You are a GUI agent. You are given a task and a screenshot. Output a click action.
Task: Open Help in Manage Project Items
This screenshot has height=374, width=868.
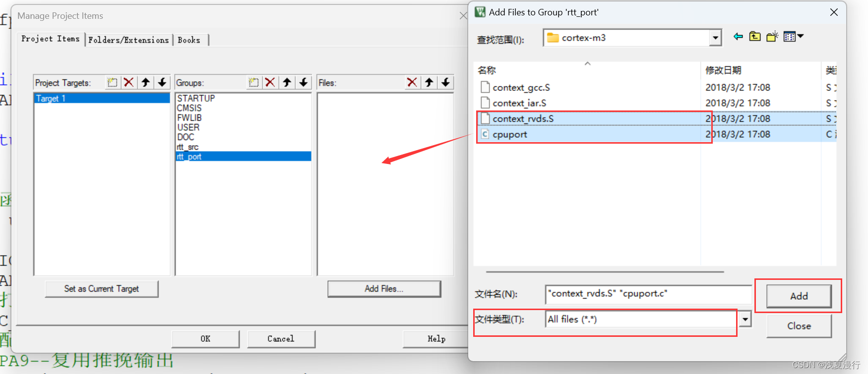click(436, 339)
